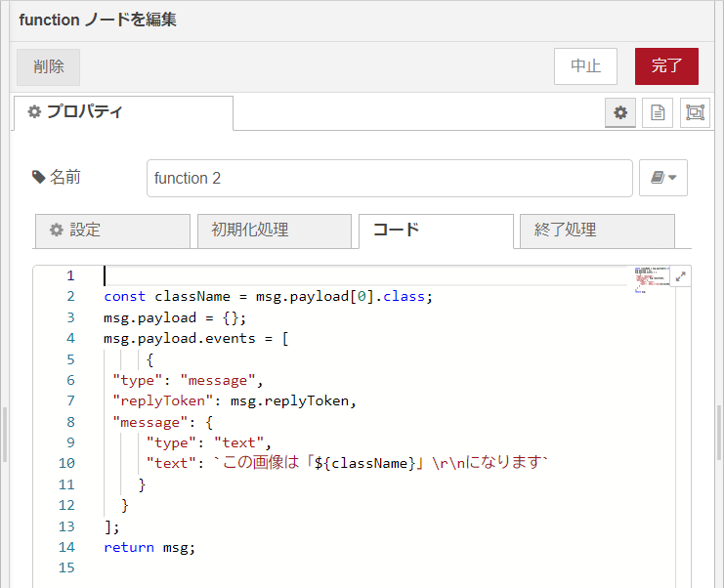The width and height of the screenshot is (724, 588).
Task: Select the コード tab
Action: click(436, 231)
